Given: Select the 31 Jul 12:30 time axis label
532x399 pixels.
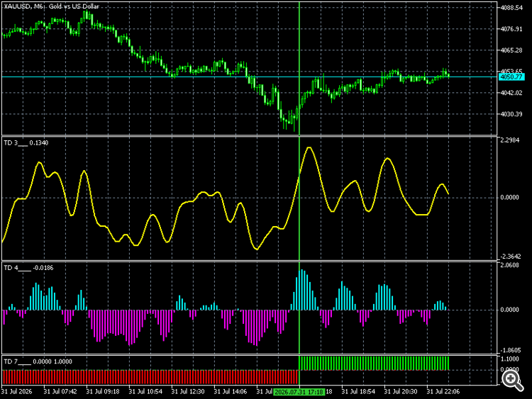Looking at the screenshot, I should tap(188, 391).
